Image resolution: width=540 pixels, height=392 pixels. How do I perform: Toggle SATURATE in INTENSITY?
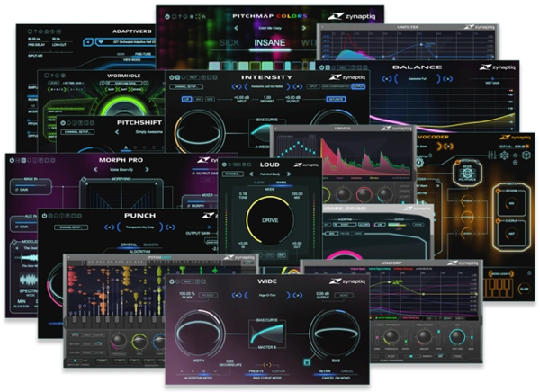336,99
